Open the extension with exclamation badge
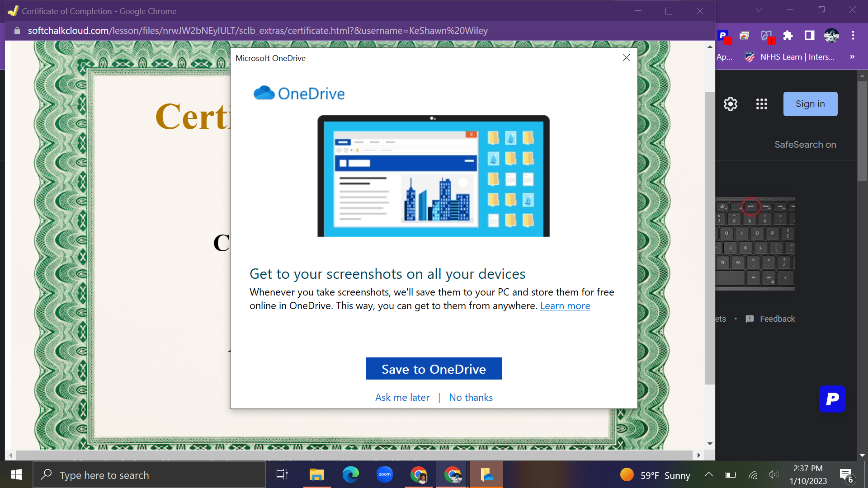The height and width of the screenshot is (488, 868). (767, 36)
